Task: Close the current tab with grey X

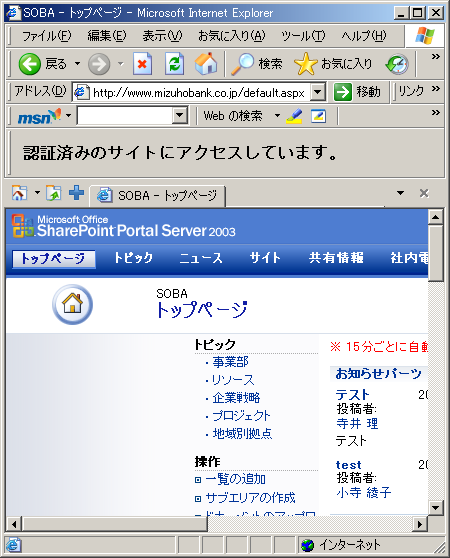Action: [424, 193]
